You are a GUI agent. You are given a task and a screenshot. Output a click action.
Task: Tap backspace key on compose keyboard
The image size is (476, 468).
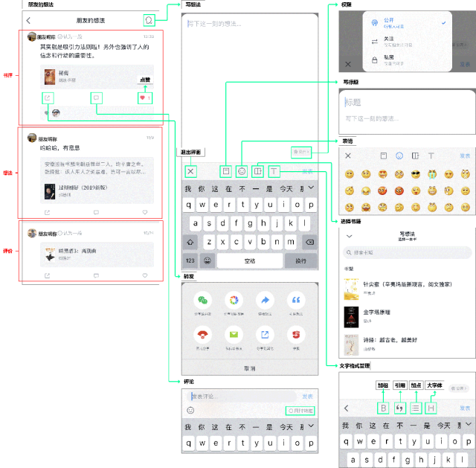309,242
